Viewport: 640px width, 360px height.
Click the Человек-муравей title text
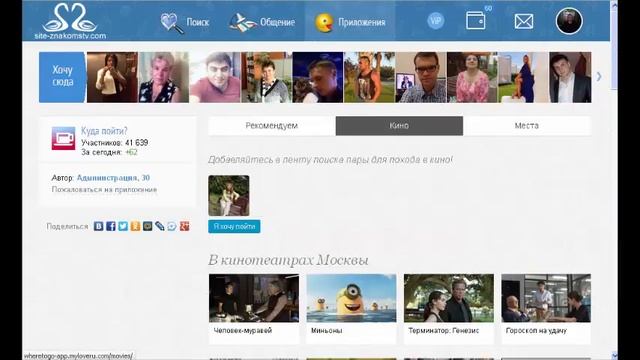coord(242,331)
